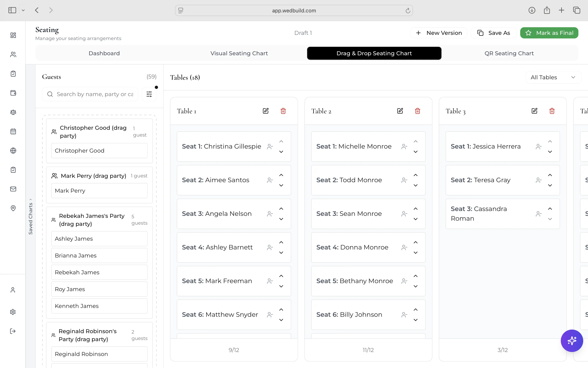Delete Table 1 with the trash icon

pyautogui.click(x=283, y=111)
